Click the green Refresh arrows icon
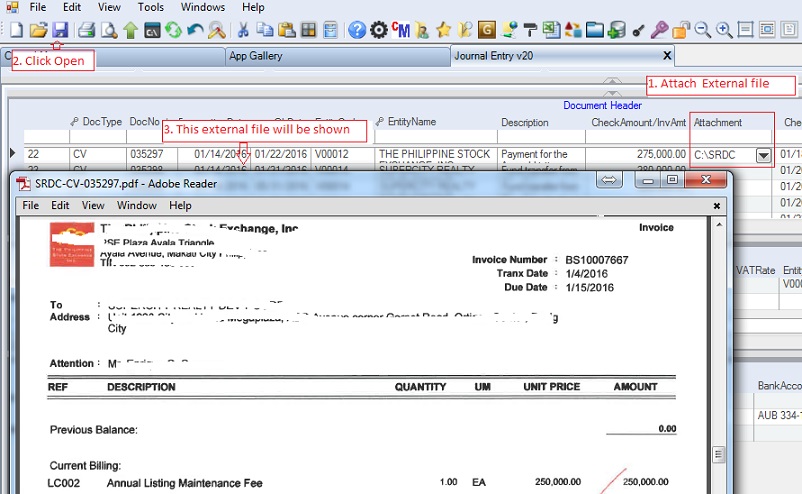Image resolution: width=802 pixels, height=494 pixels. click(x=173, y=30)
